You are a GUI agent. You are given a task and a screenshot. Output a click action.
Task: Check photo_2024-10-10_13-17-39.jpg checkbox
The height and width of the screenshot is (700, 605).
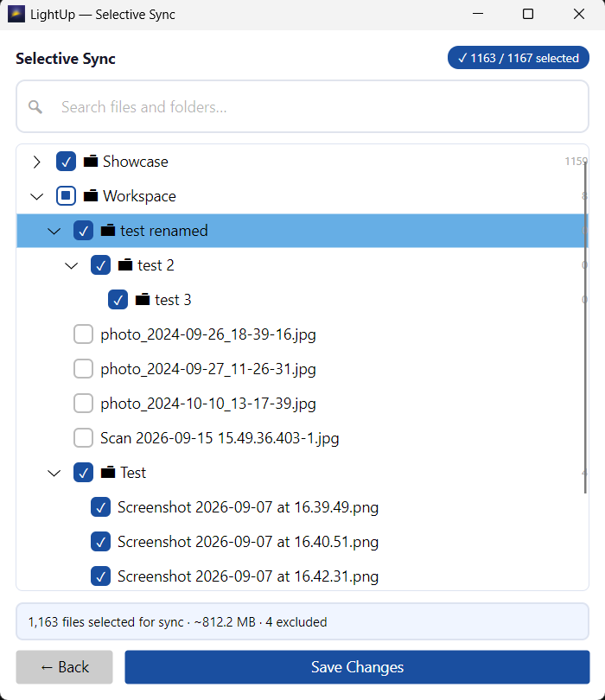click(x=84, y=403)
